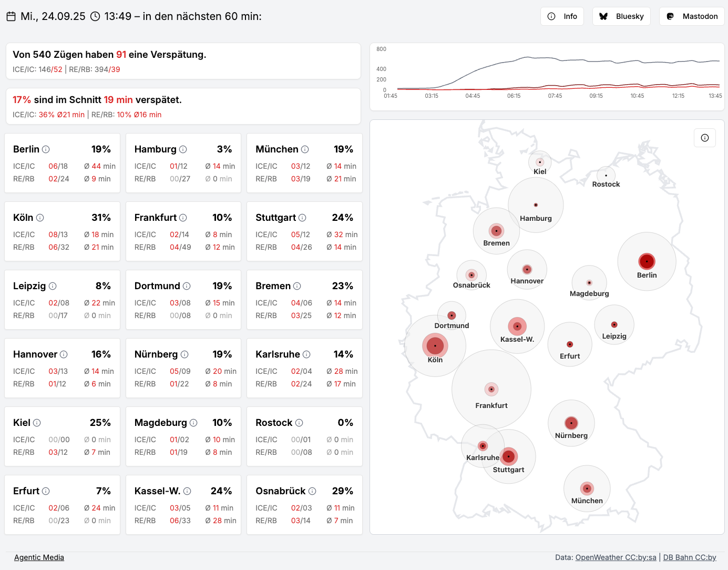
Task: Click the info icon beside Rostock
Action: coord(299,423)
